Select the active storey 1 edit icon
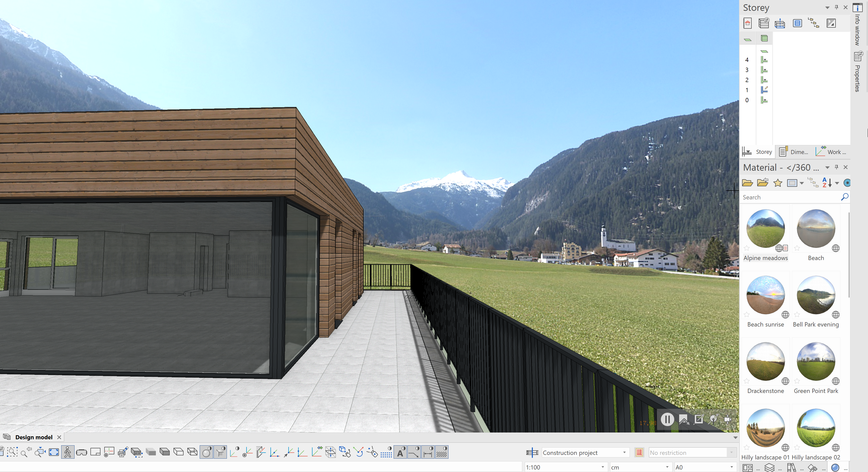This screenshot has width=868, height=472. 764,90
